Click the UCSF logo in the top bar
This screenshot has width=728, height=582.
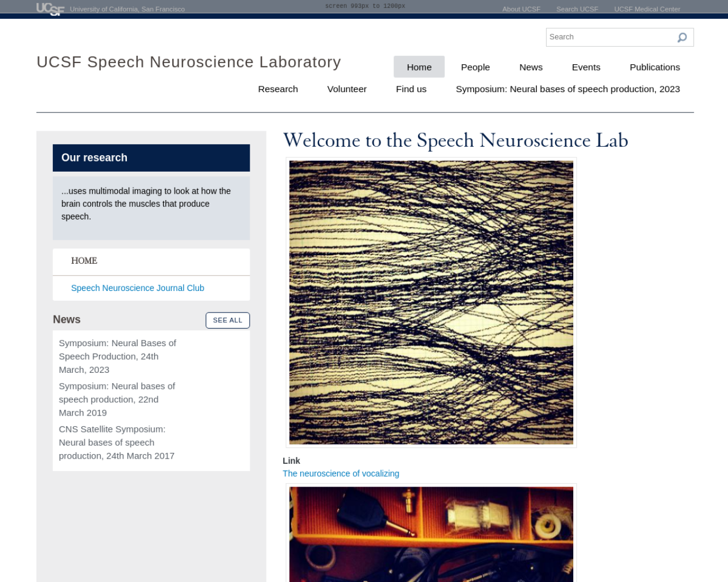pyautogui.click(x=50, y=9)
